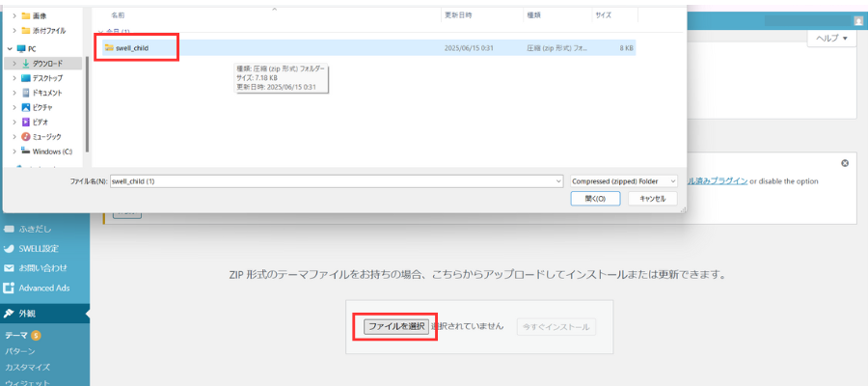This screenshot has height=386, width=868.
Task: Click the 開く(O) button in file dialog
Action: point(595,198)
